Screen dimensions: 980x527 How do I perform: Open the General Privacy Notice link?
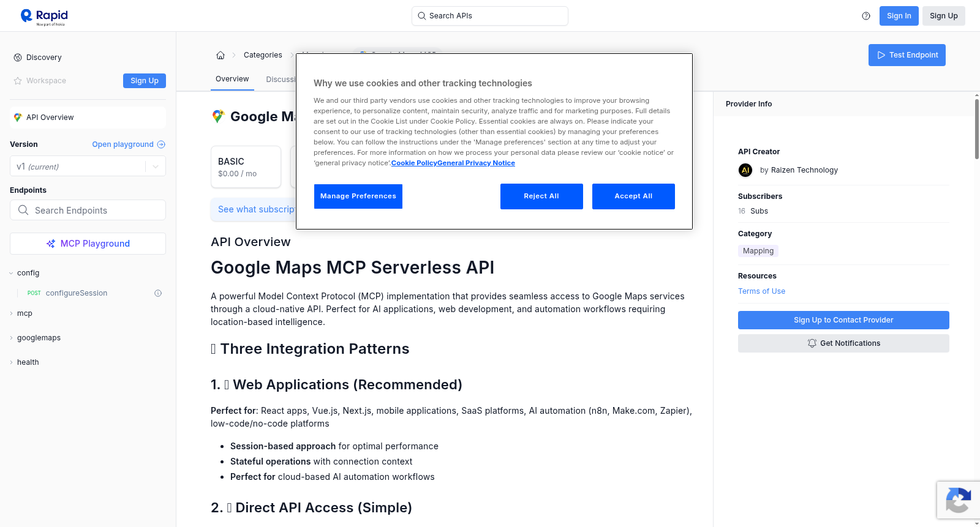(x=476, y=163)
